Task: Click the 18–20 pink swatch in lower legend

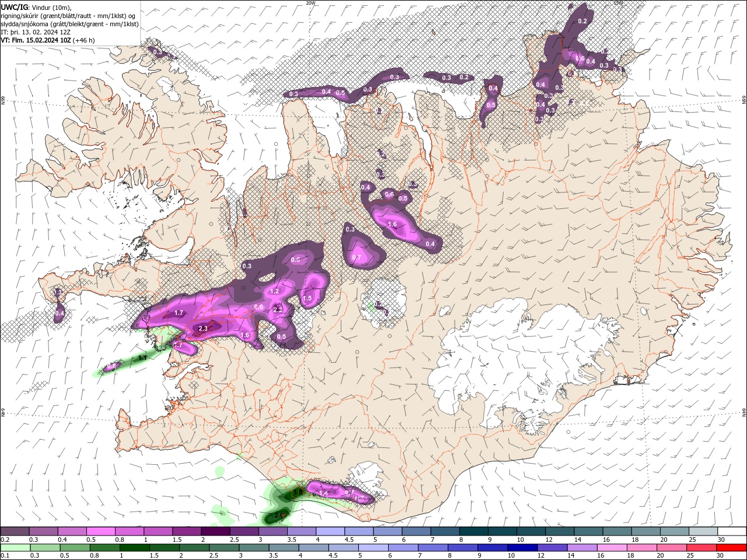Action: click(641, 548)
